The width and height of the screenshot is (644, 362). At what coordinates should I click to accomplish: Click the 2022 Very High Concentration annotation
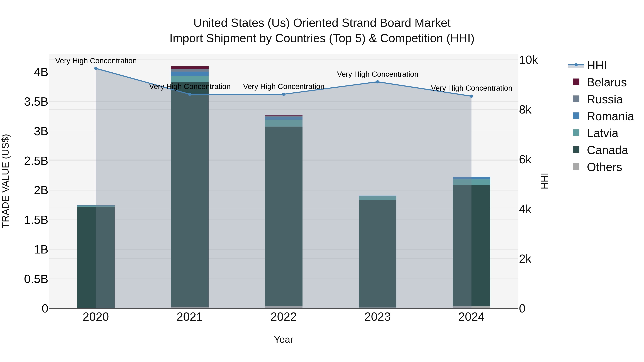click(x=284, y=87)
